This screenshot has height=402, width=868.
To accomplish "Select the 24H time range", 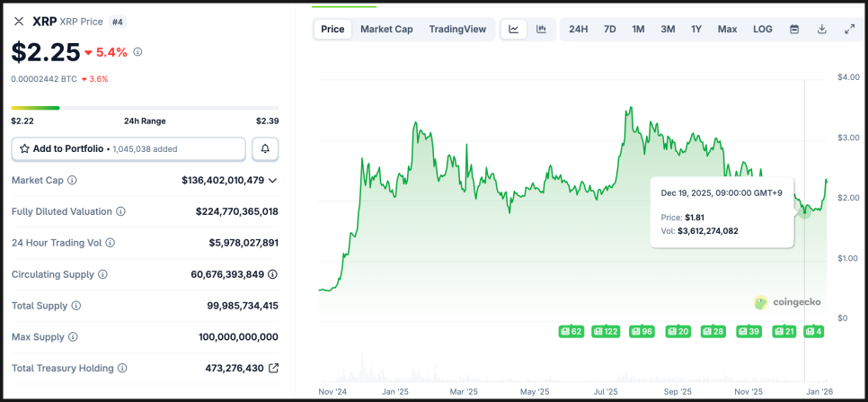I will point(579,29).
